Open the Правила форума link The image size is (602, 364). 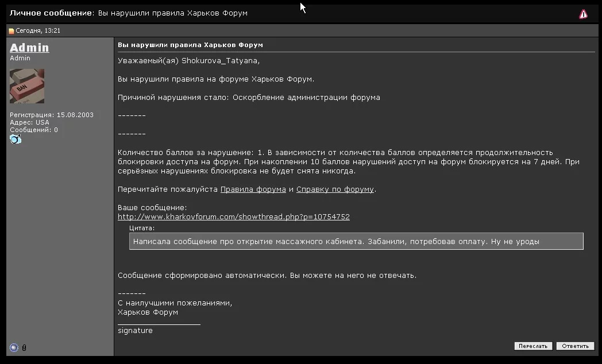pyautogui.click(x=253, y=189)
